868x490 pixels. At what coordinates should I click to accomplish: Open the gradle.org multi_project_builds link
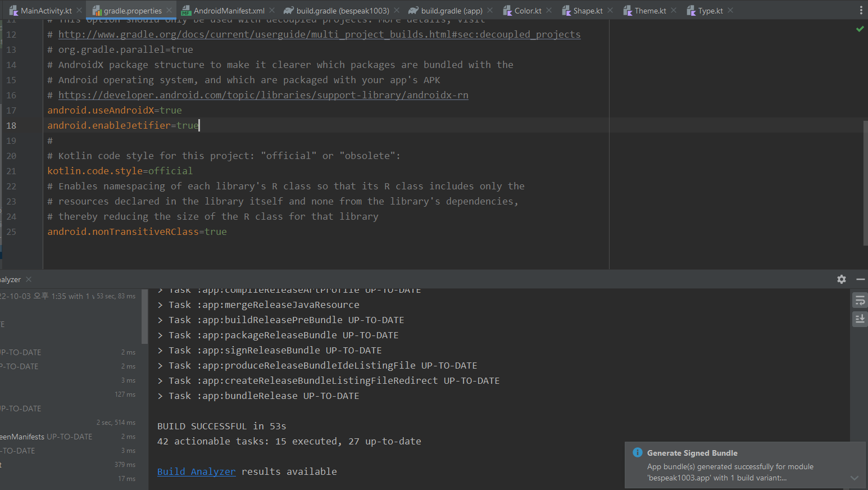click(x=319, y=34)
